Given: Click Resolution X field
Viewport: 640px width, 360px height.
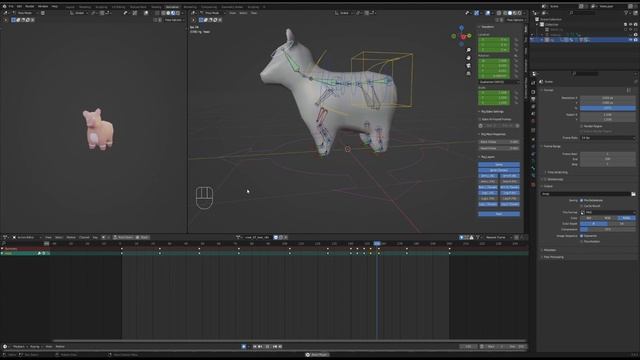Looking at the screenshot, I should click(608, 98).
